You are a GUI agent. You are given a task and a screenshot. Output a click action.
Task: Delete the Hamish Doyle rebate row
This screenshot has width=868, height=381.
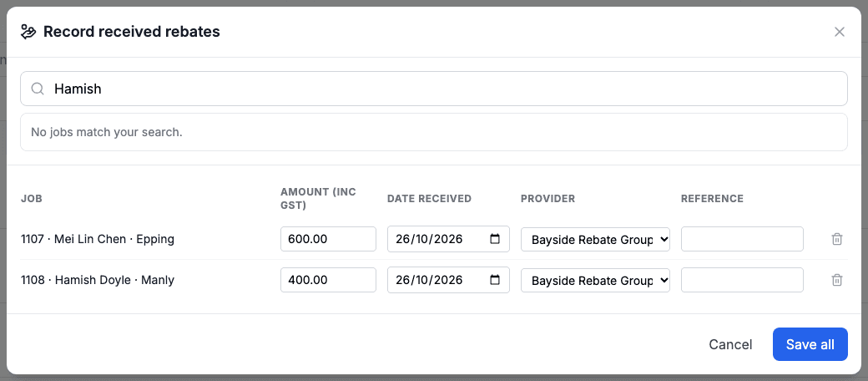tap(837, 280)
